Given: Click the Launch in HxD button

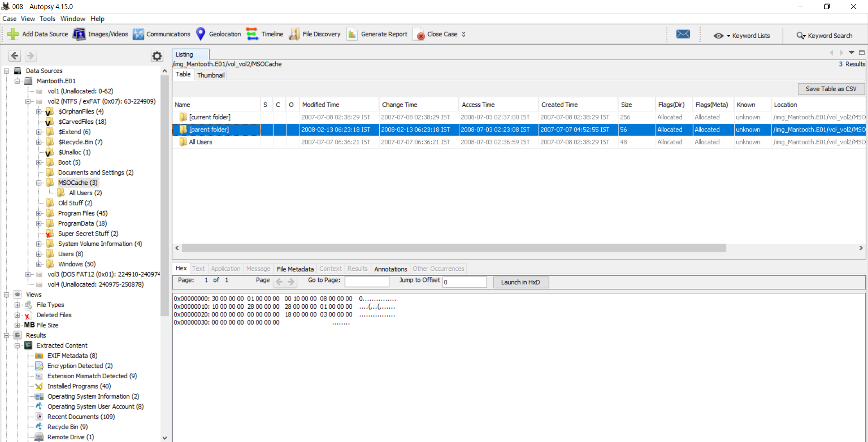Looking at the screenshot, I should pos(520,282).
